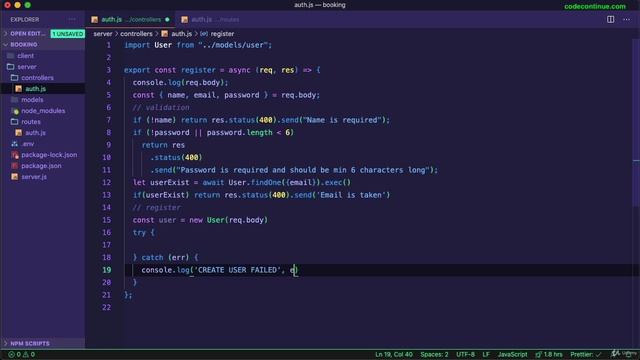Open editor more actions ellipsis

626,19
